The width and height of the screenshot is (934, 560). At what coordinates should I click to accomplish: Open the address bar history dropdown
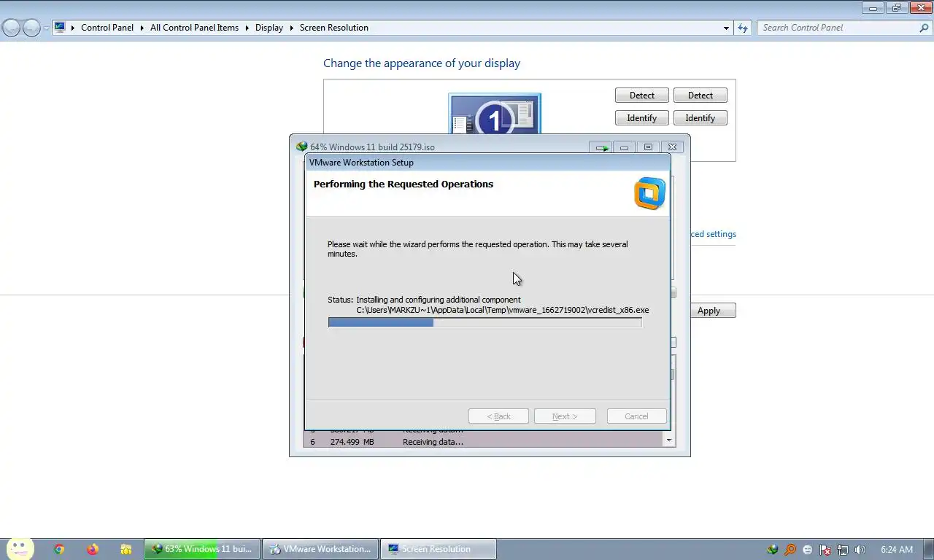click(726, 28)
